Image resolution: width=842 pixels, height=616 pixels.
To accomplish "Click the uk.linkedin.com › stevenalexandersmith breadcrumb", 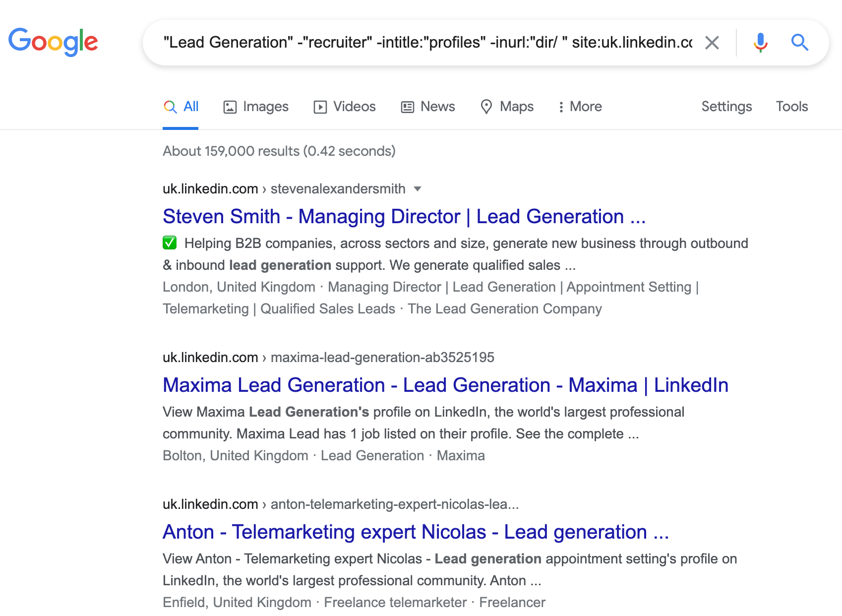I will tap(284, 189).
